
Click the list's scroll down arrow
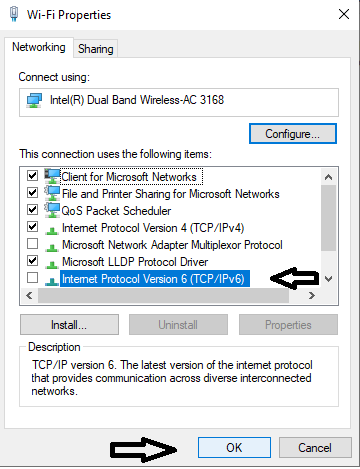click(328, 279)
